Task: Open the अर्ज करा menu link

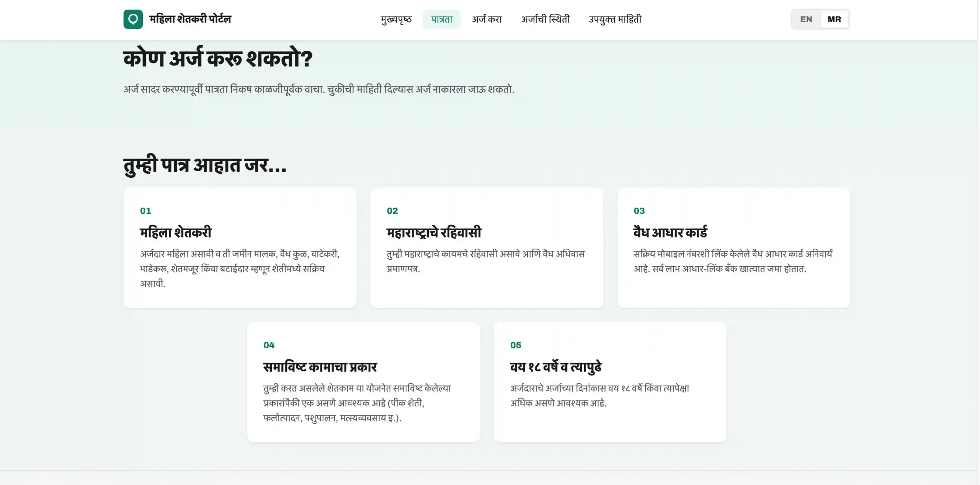Action: click(x=487, y=19)
